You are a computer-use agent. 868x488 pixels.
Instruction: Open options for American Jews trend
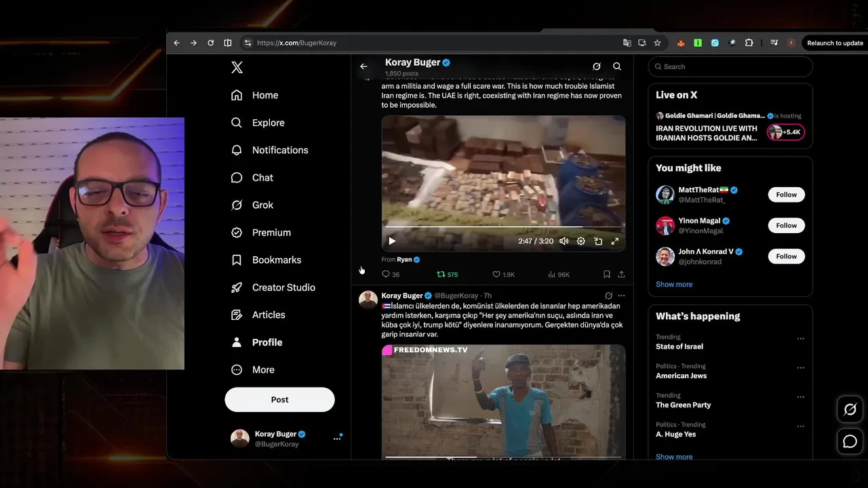[x=801, y=367]
